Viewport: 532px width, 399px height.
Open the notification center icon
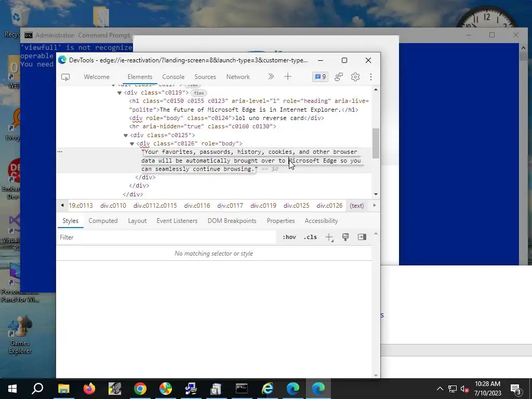(x=516, y=389)
